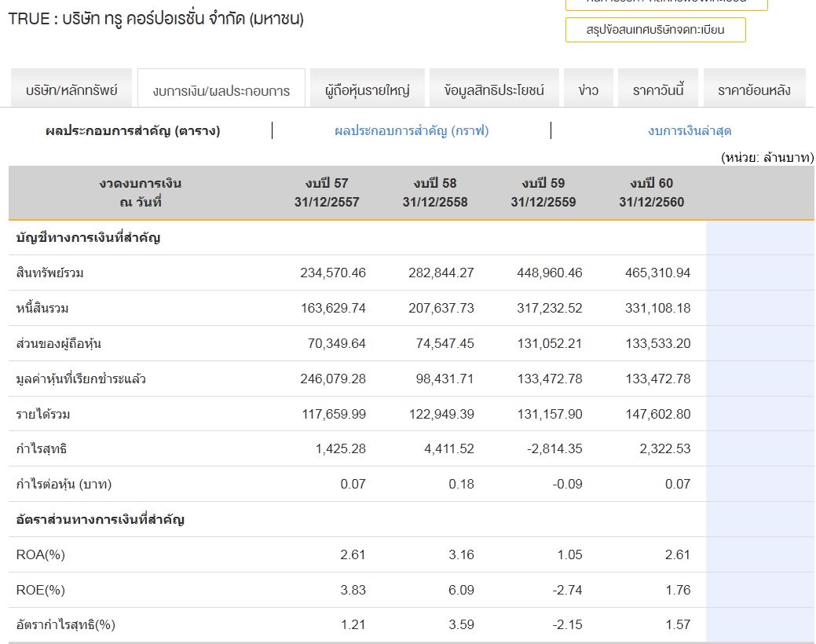This screenshot has width=816, height=644.
Task: Click the ส่วนของผู้ถือหุ้น row label
Action: [x=58, y=344]
